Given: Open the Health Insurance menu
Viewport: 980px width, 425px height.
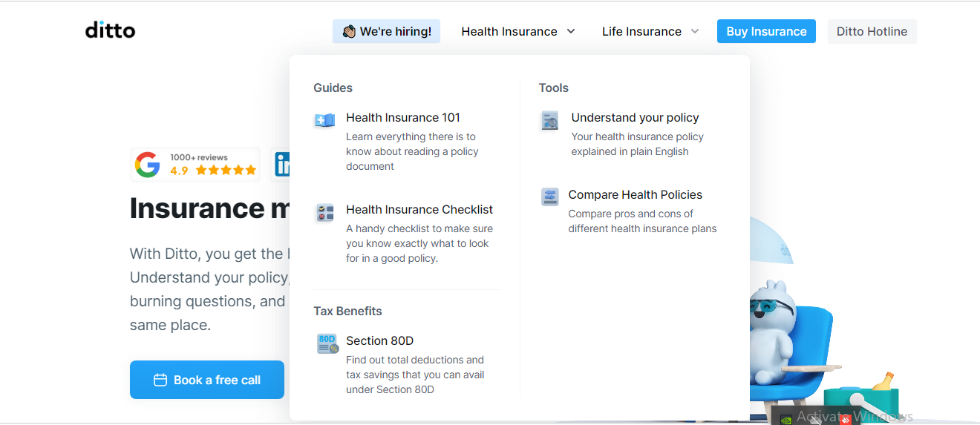Looking at the screenshot, I should 518,31.
